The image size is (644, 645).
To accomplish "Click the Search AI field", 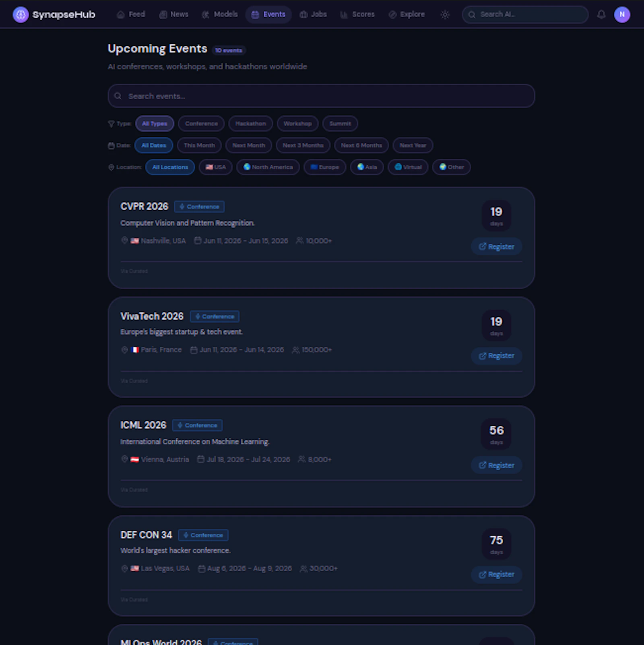I will coord(525,14).
